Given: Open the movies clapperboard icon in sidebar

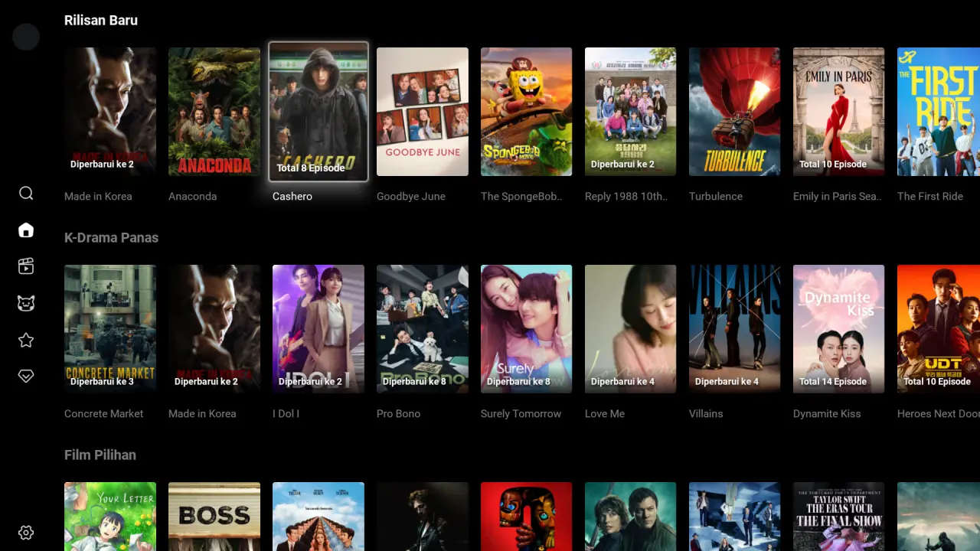Looking at the screenshot, I should click(x=26, y=266).
